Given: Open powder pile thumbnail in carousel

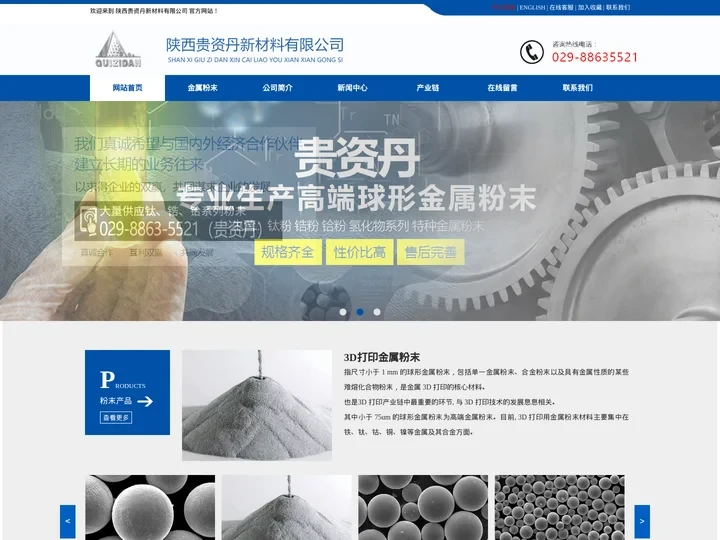Looking at the screenshot, I should click(287, 507).
